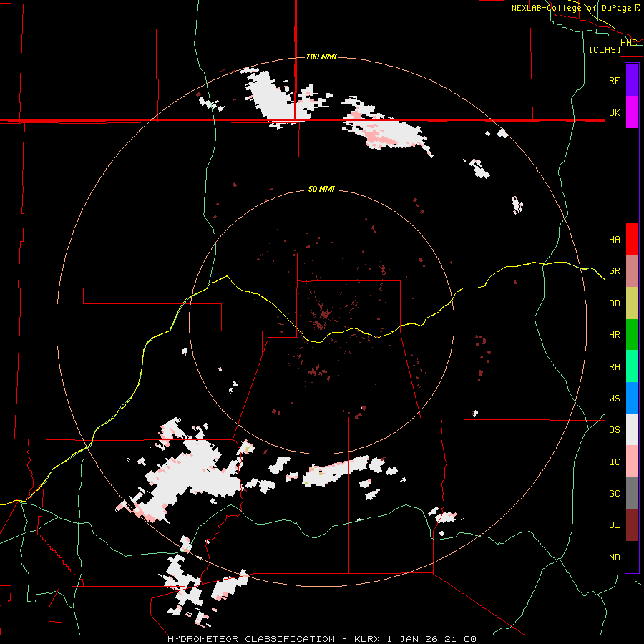The width and height of the screenshot is (644, 644).
Task: Click the GC legend label
Action: (x=614, y=494)
